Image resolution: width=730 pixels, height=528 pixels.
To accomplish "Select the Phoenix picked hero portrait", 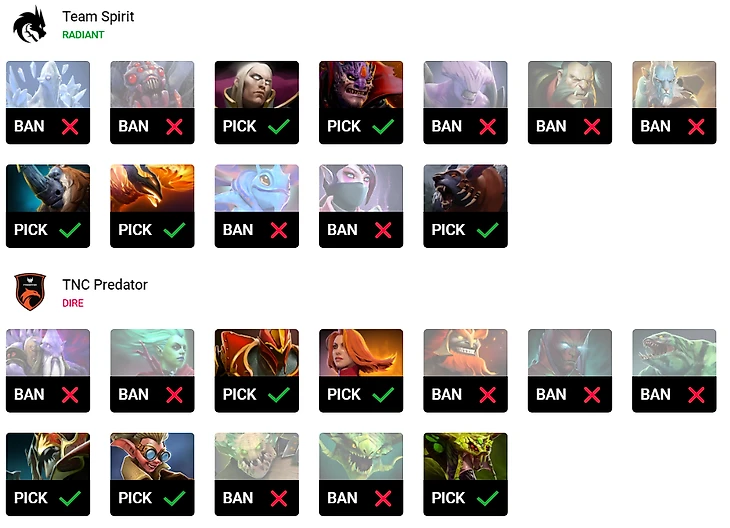I will pos(152,188).
